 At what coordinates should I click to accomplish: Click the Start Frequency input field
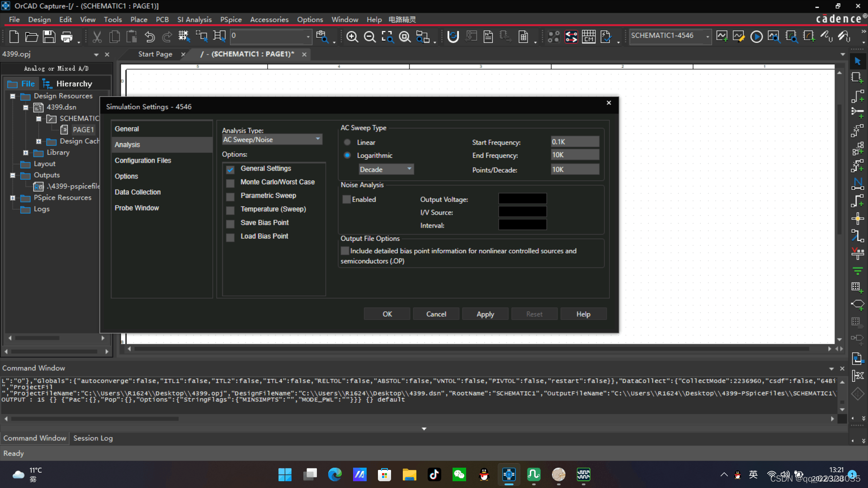click(x=575, y=142)
